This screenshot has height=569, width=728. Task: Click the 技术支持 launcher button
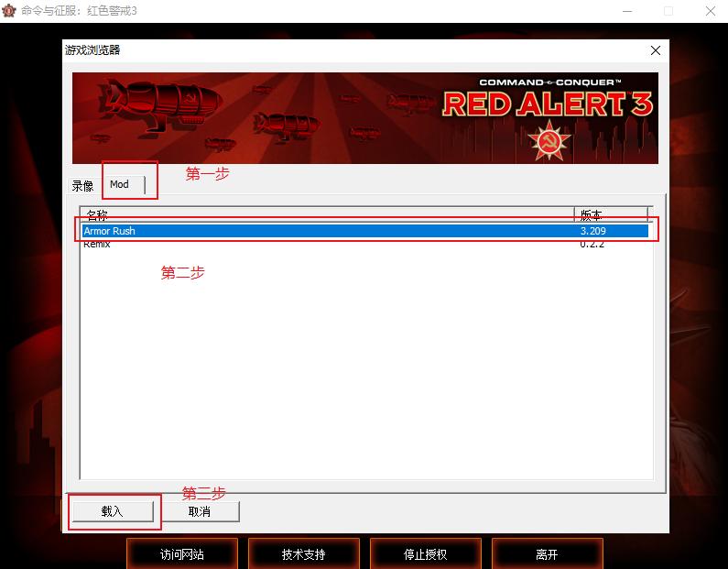tap(304, 554)
